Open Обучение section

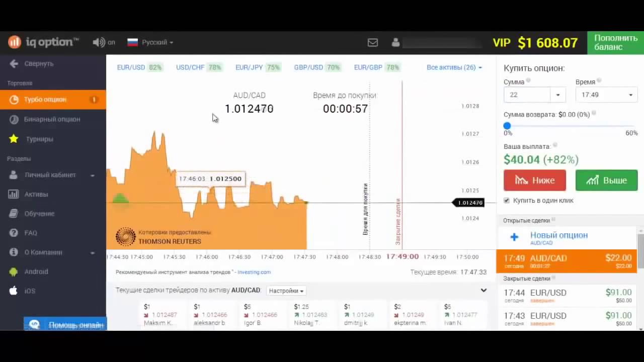coord(53,214)
